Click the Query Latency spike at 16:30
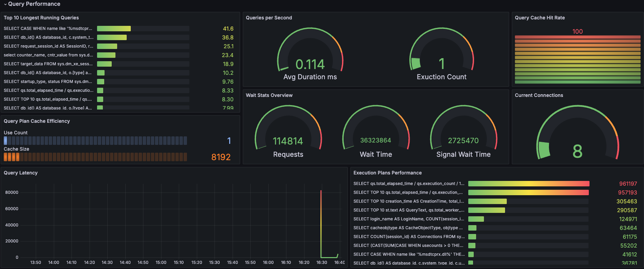 click(x=321, y=224)
